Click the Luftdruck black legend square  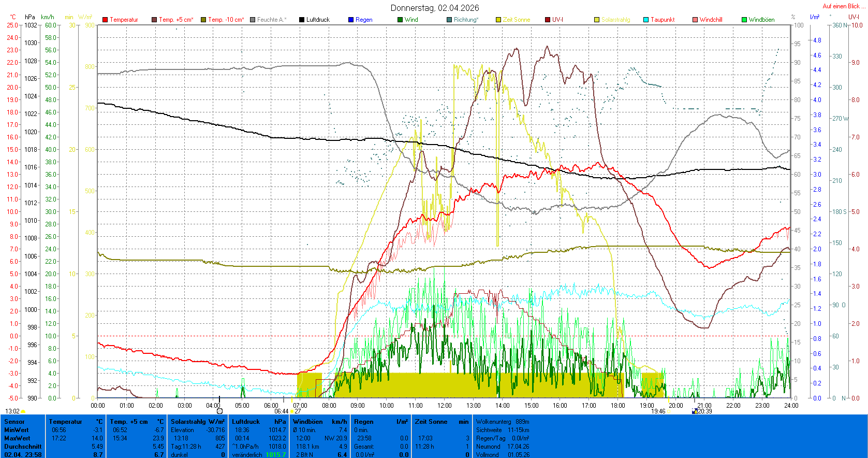[302, 20]
